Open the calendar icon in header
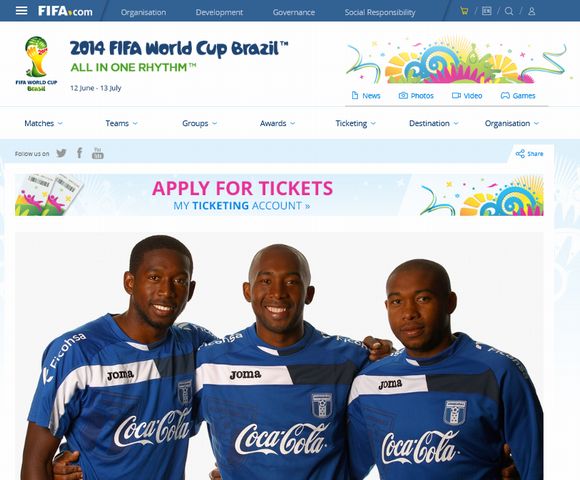The image size is (580, 480). pyautogui.click(x=486, y=11)
